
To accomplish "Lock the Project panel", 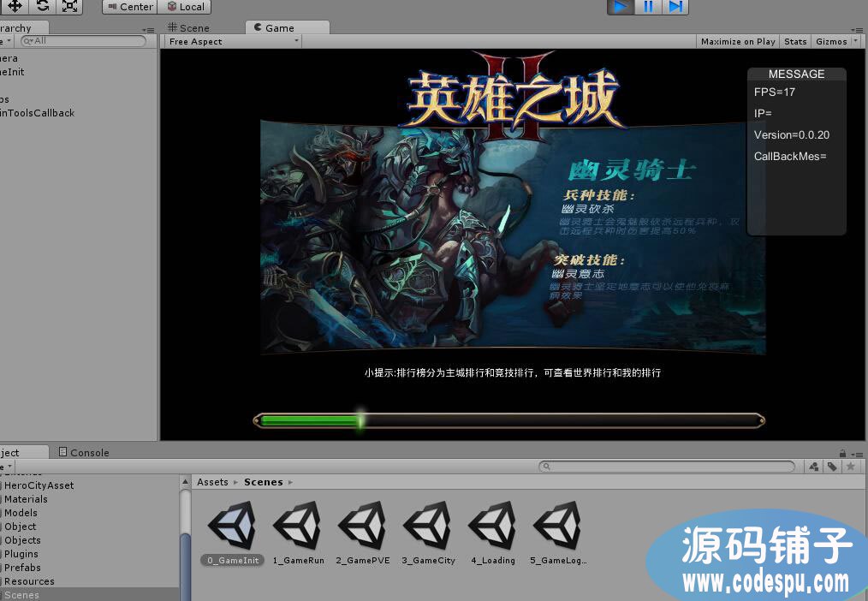I will (842, 453).
